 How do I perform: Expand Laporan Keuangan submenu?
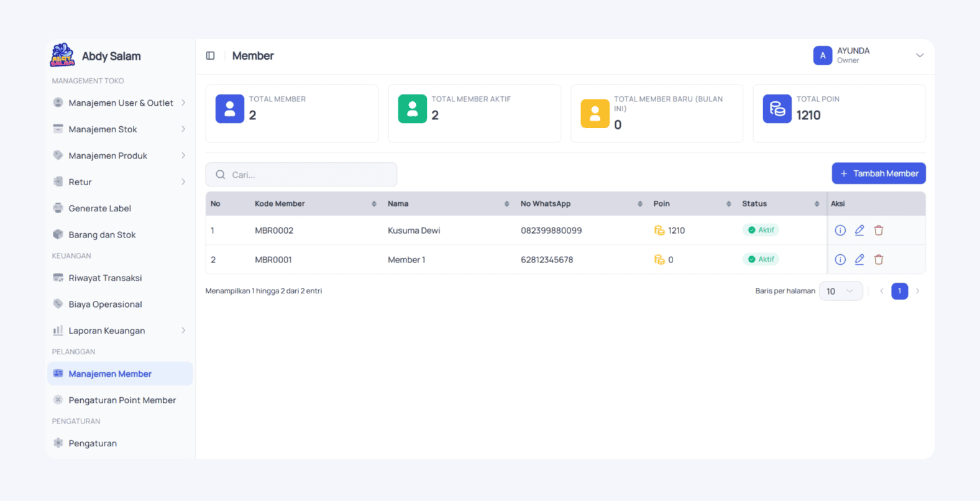(183, 331)
